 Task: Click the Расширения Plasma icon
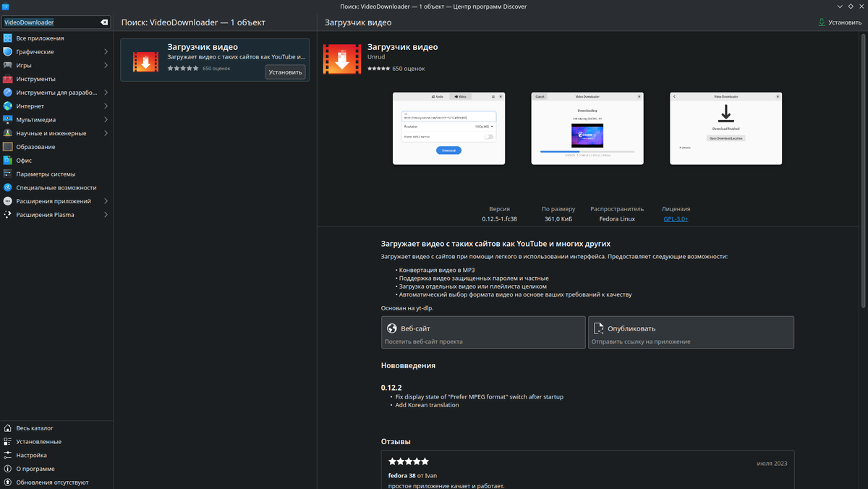(8, 215)
